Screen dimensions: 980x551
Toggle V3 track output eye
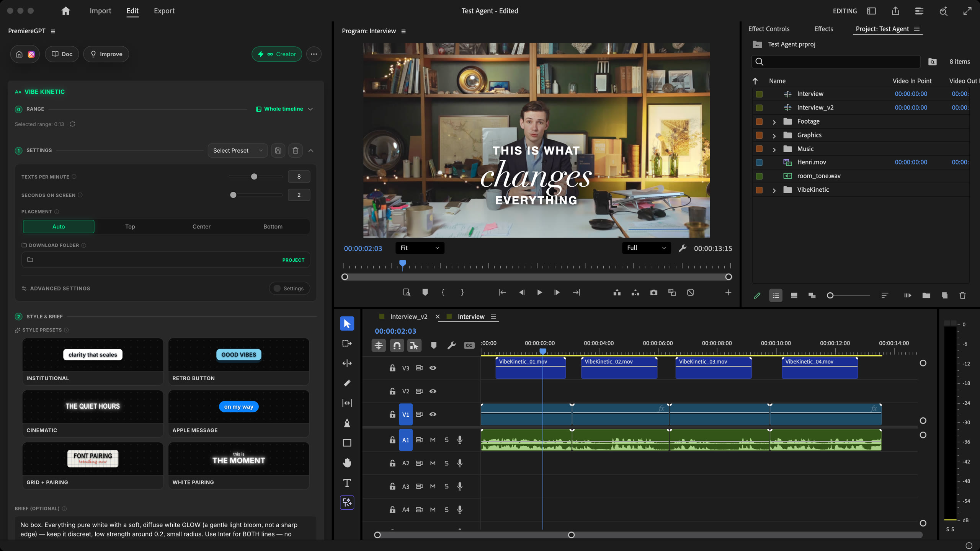[x=433, y=368]
